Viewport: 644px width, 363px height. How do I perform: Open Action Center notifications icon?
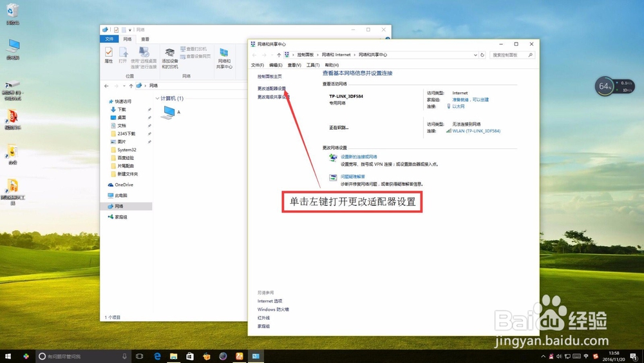point(634,356)
